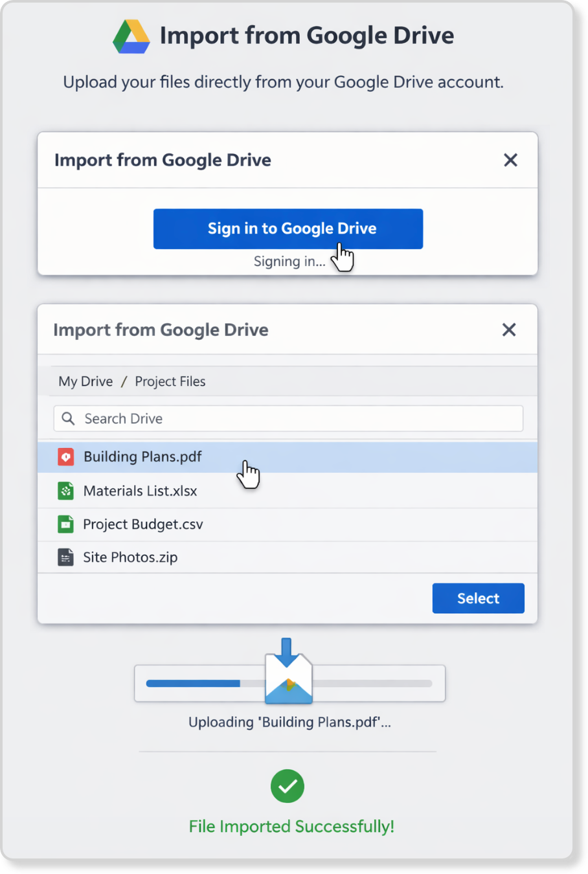Click the zip icon beside Site Photos
The image size is (588, 874).
(65, 557)
